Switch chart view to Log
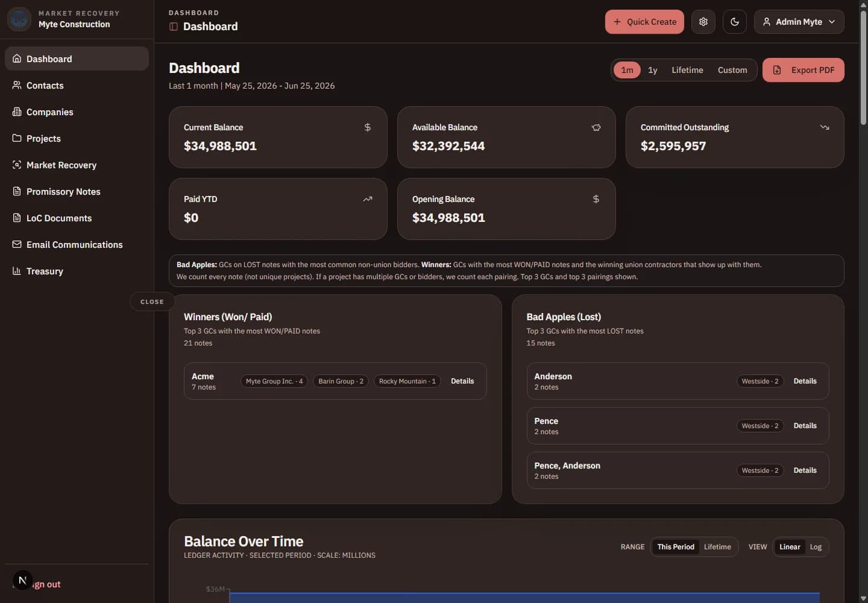 pos(816,547)
